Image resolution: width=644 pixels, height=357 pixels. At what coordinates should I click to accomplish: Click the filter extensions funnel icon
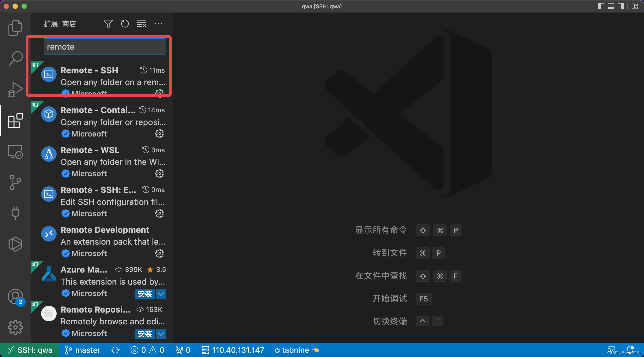108,24
